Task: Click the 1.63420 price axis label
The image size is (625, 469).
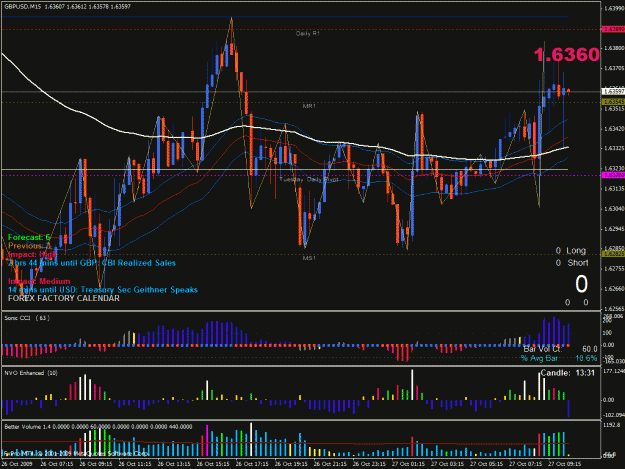Action: click(614, 129)
